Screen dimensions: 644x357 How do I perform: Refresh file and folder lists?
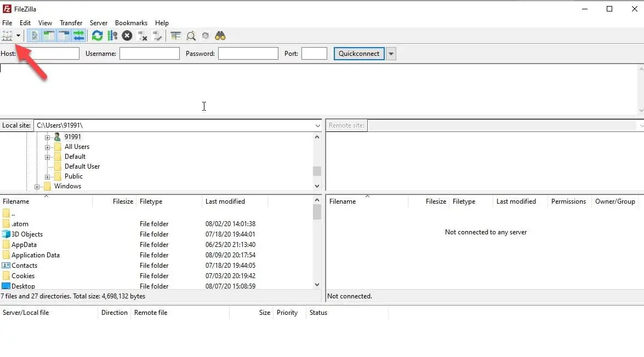pyautogui.click(x=98, y=36)
